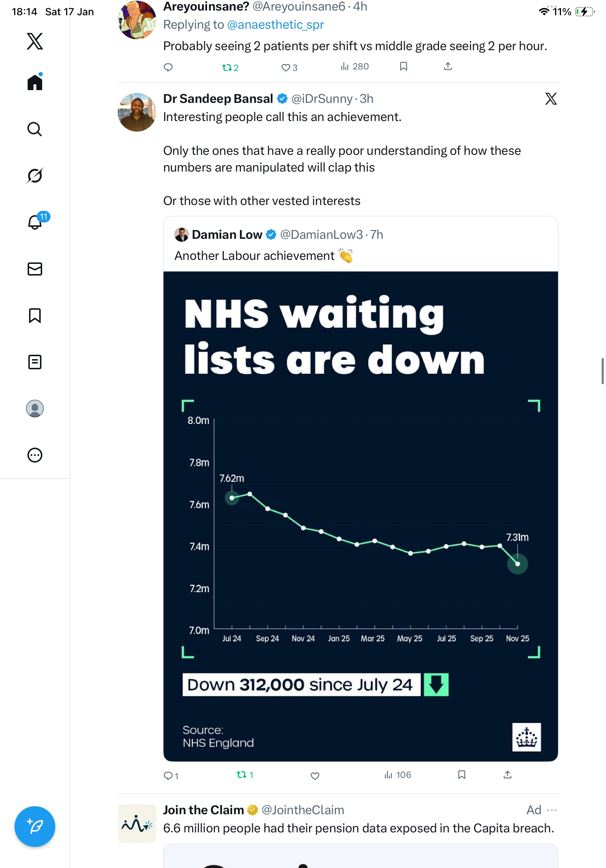Go to the Home timeline

coord(35,82)
